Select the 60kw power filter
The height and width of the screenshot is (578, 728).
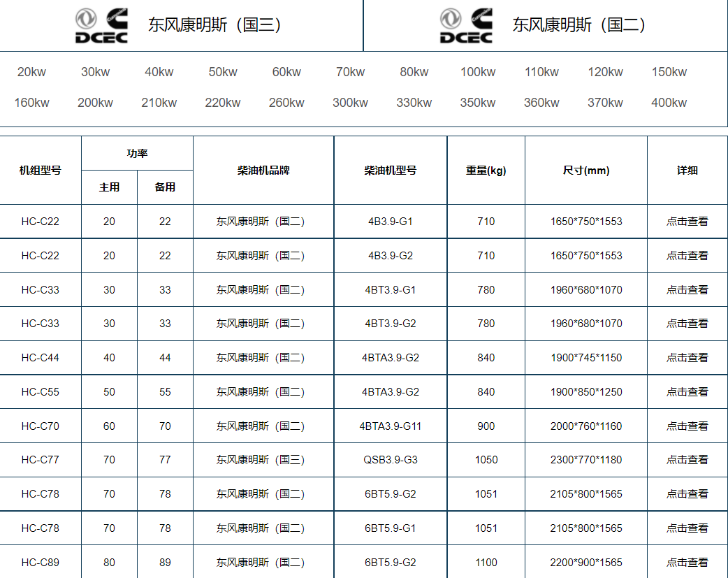pos(286,72)
